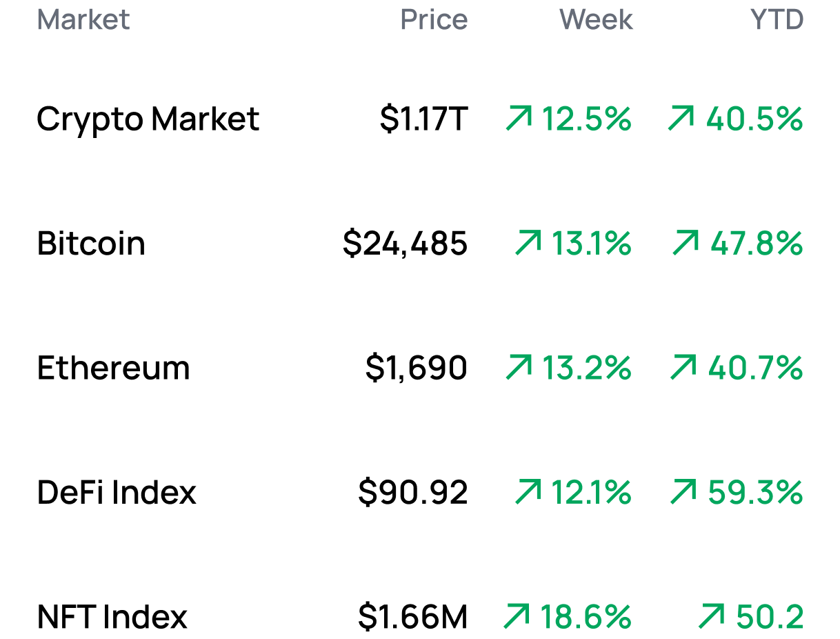
Task: Click the Ethereum weekly trend arrow
Action: click(x=519, y=367)
